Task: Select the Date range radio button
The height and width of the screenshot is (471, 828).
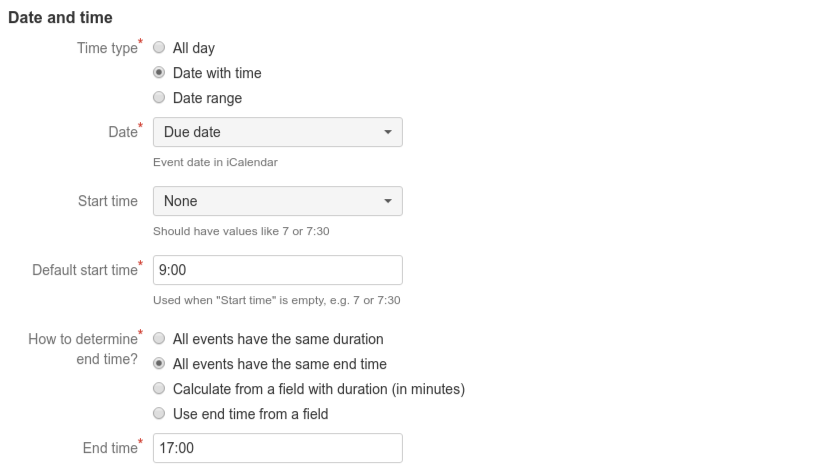Action: 159,98
